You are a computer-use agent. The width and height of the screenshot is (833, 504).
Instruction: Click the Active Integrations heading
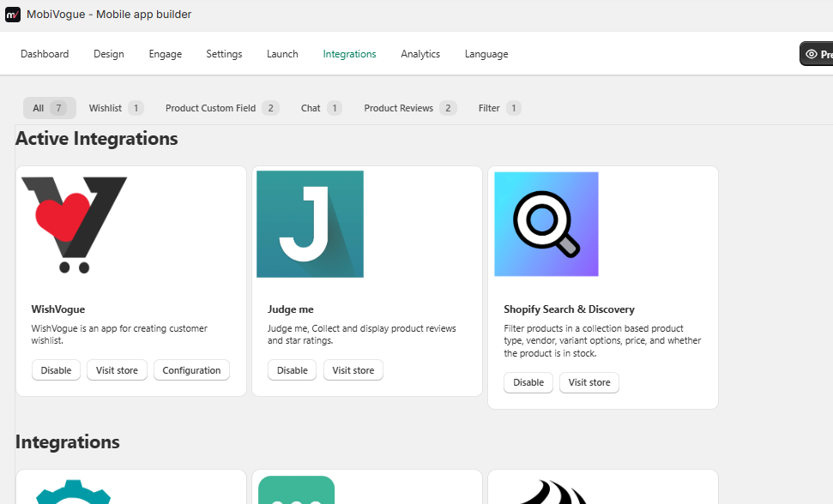tap(97, 139)
